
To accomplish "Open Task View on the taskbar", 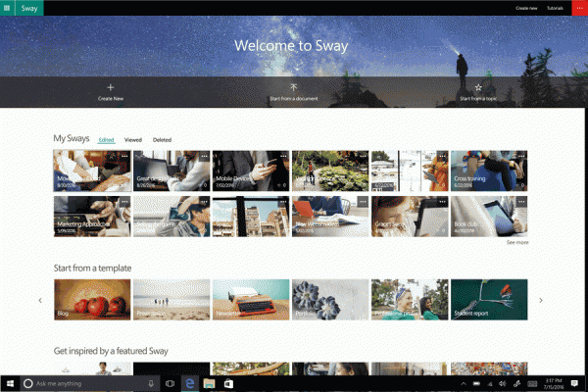I will (170, 383).
